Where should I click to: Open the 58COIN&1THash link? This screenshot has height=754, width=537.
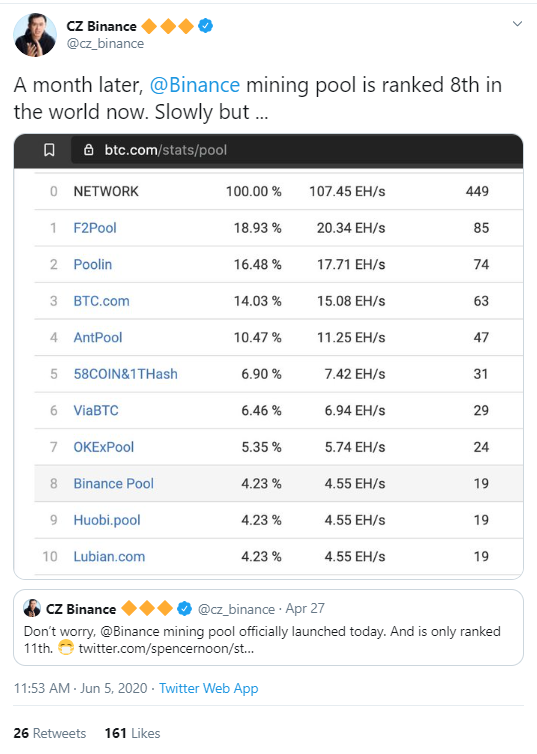click(x=125, y=374)
